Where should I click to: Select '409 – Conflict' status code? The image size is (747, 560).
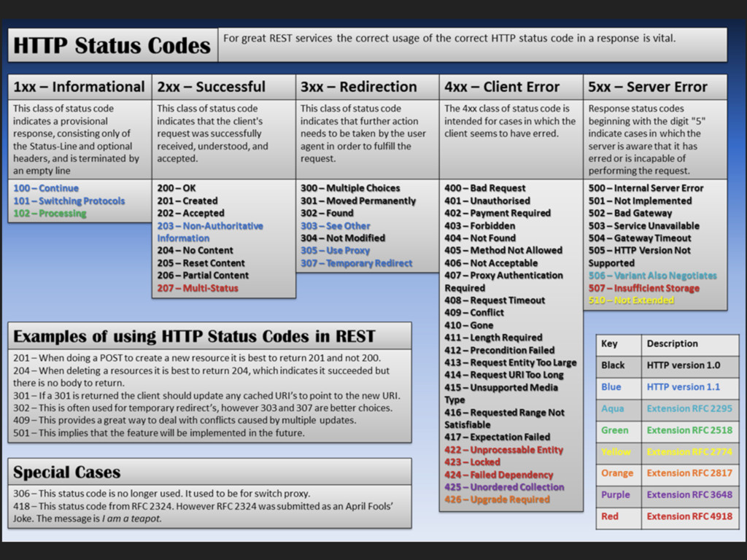[474, 313]
